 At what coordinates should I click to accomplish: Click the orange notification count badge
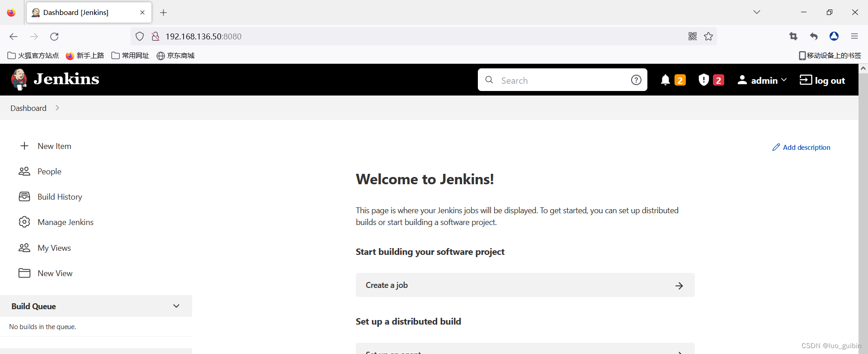pyautogui.click(x=680, y=80)
